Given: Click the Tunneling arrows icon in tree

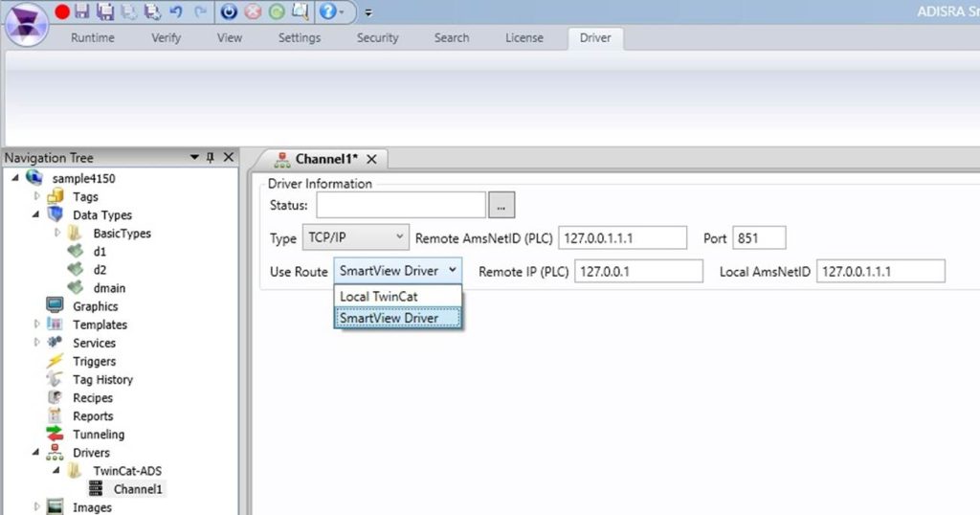Looking at the screenshot, I should [x=56, y=435].
